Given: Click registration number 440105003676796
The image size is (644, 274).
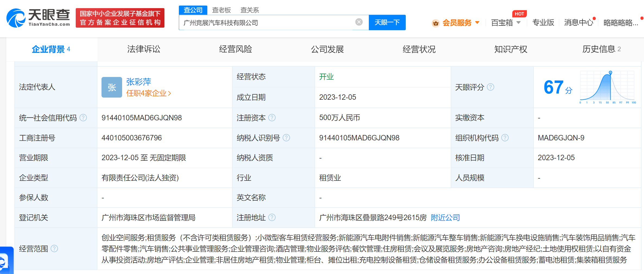Looking at the screenshot, I should [x=132, y=138].
